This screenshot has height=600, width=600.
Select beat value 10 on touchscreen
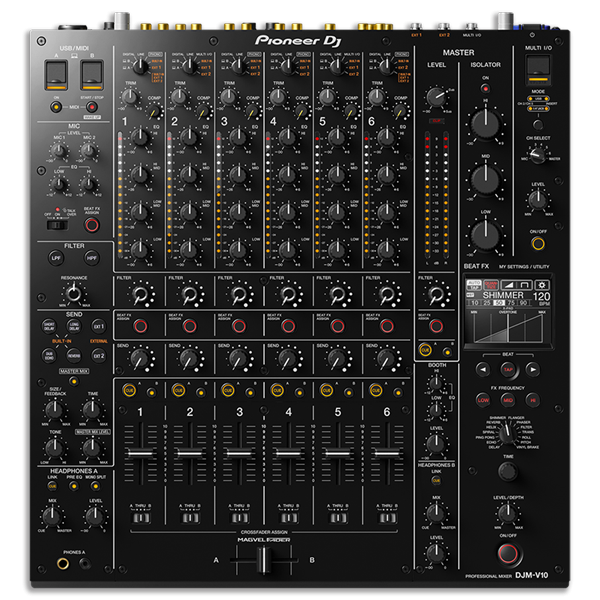pyautogui.click(x=474, y=303)
